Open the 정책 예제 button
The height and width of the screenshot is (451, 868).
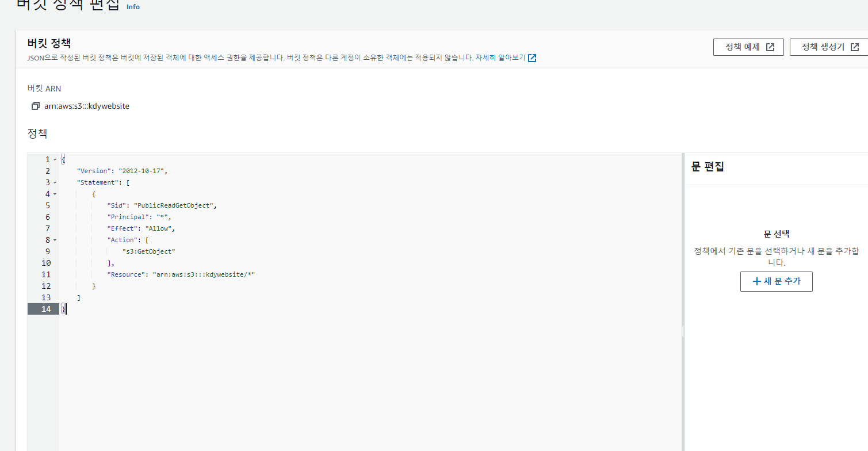tap(748, 47)
